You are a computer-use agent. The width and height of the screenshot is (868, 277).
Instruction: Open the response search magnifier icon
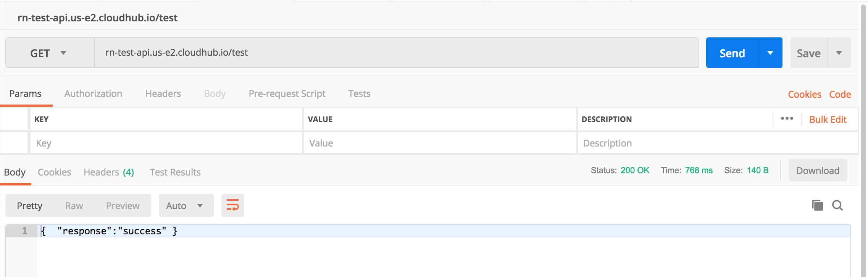[837, 205]
